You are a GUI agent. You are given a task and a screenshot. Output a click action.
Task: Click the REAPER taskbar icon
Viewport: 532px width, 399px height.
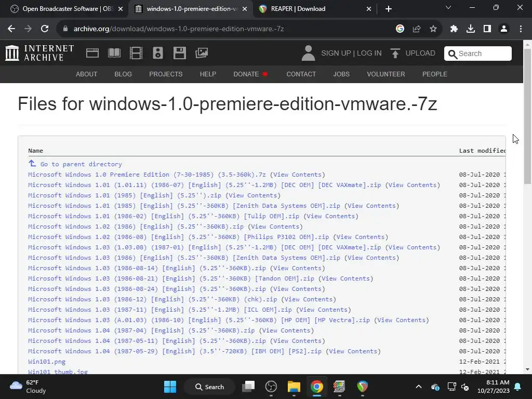(362, 387)
